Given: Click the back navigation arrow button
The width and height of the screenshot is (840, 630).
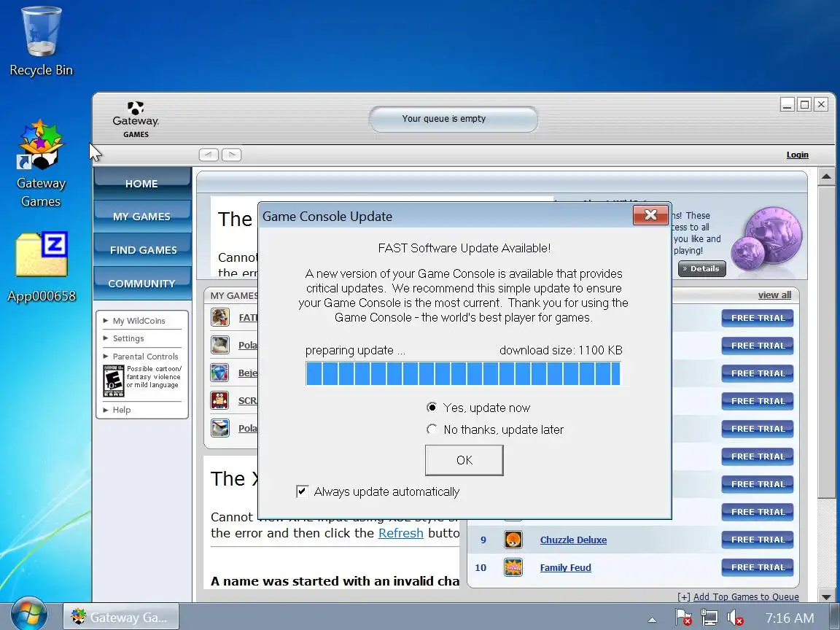Looking at the screenshot, I should click(209, 155).
